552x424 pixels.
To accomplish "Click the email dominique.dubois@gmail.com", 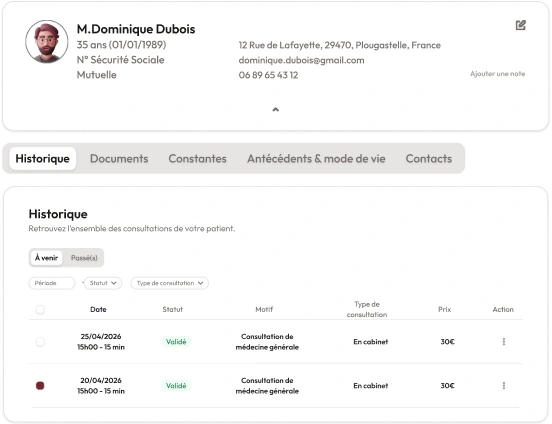I will click(301, 60).
